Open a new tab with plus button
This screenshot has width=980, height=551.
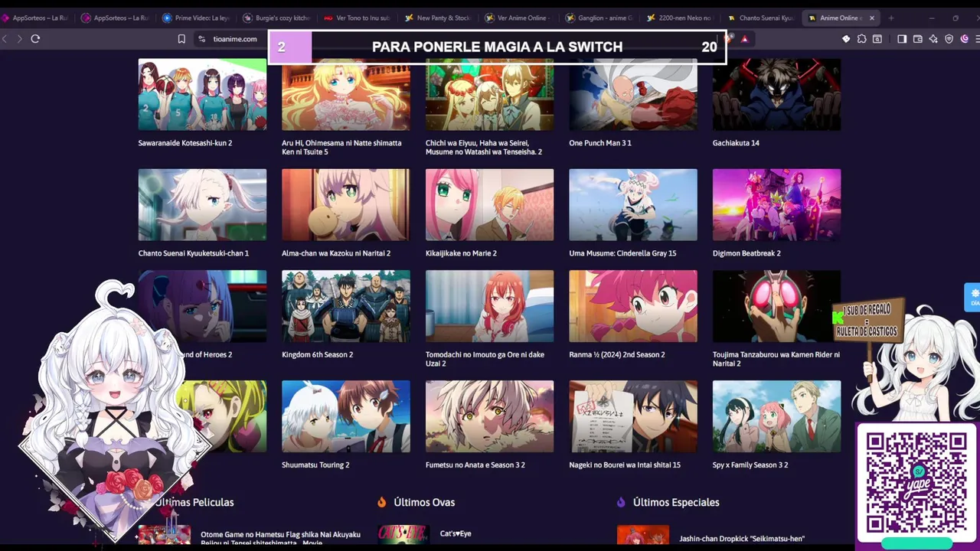[890, 18]
